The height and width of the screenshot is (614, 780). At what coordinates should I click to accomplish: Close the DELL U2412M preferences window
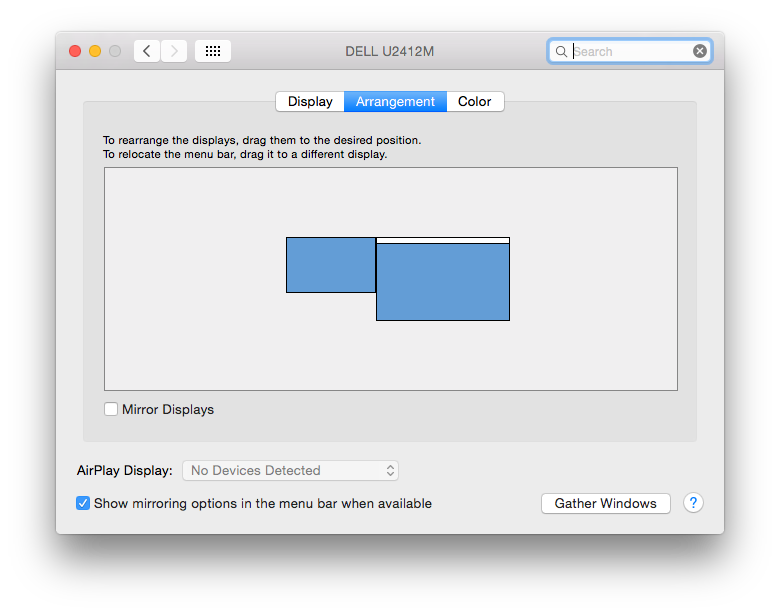tap(75, 51)
